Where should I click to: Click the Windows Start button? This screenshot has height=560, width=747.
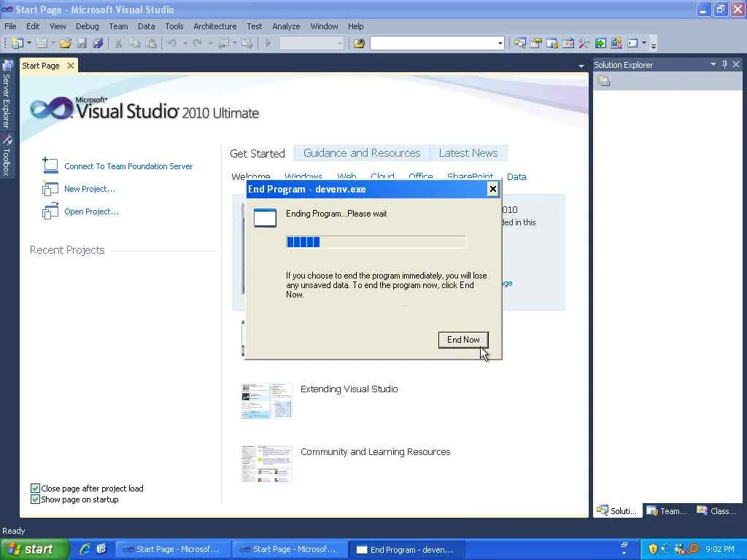[34, 549]
